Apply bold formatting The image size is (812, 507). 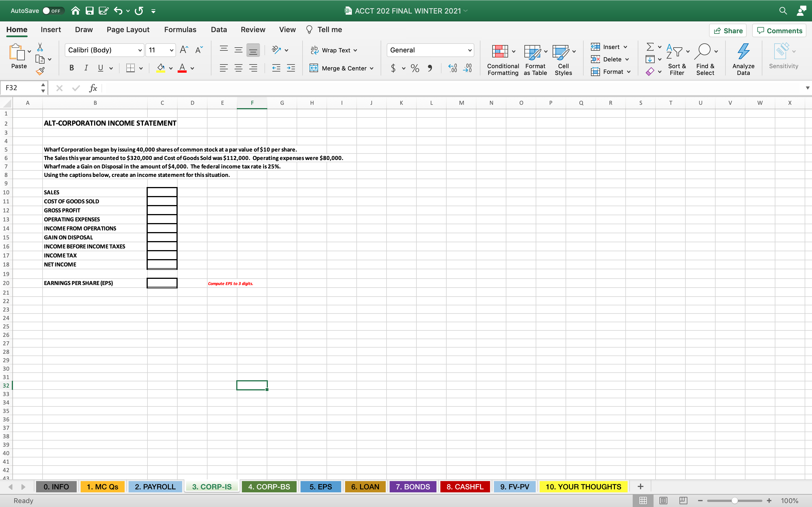(71, 68)
